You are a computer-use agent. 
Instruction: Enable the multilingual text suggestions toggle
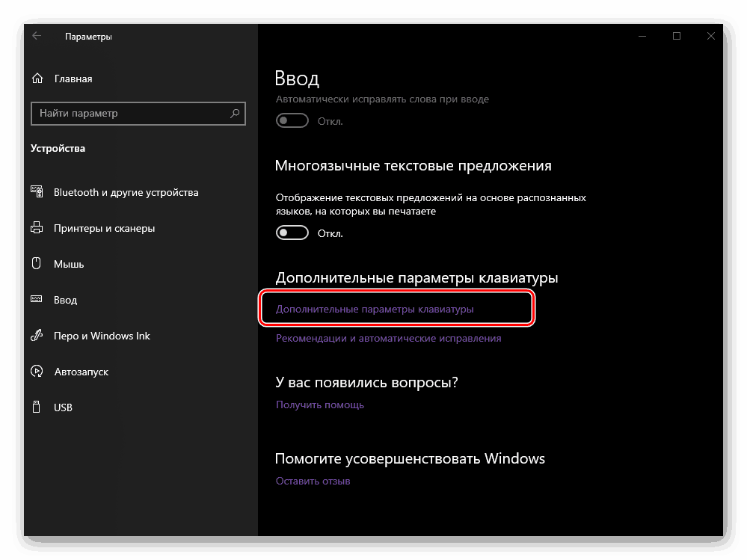(x=292, y=233)
